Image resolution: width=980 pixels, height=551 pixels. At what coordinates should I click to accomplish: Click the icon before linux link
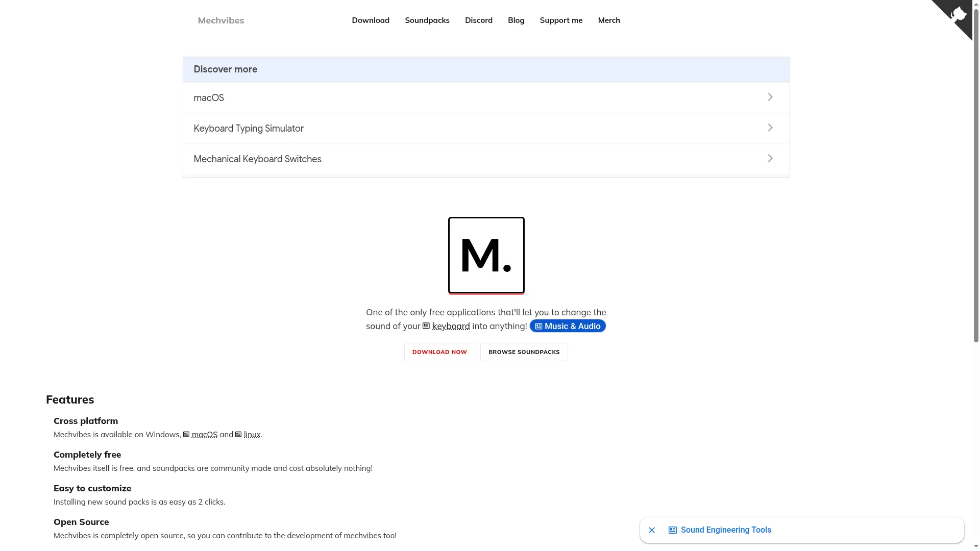tap(238, 435)
